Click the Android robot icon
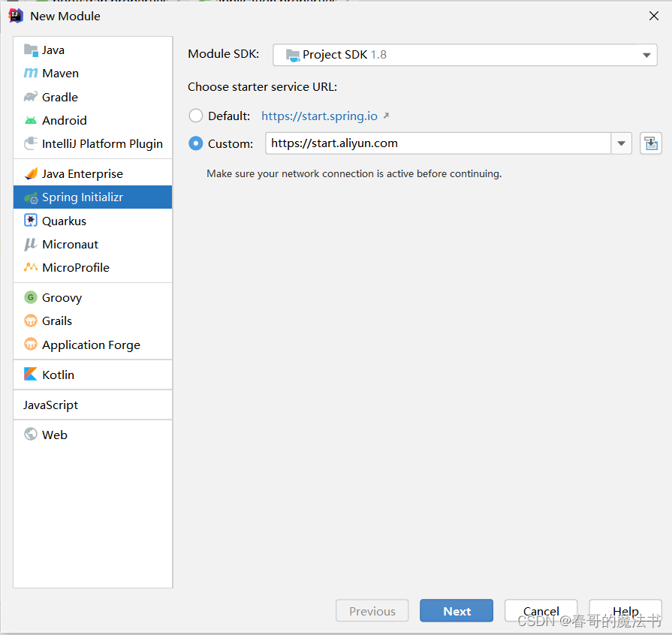 (x=31, y=120)
